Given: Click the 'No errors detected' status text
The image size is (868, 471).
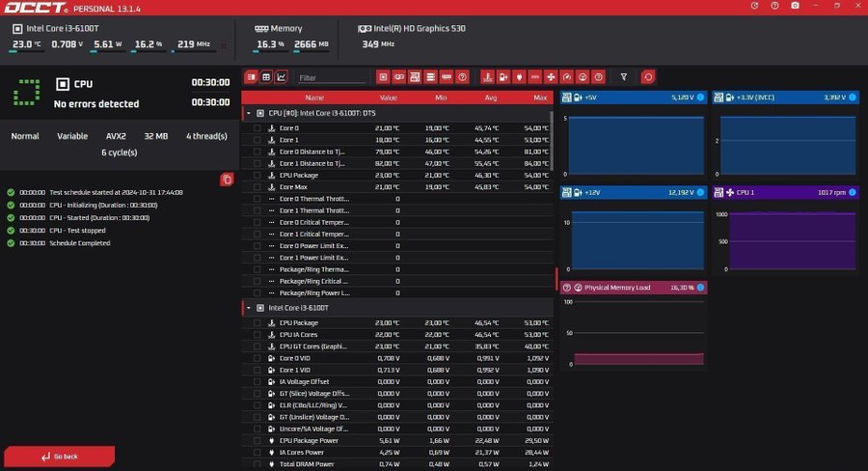Looking at the screenshot, I should click(x=96, y=103).
